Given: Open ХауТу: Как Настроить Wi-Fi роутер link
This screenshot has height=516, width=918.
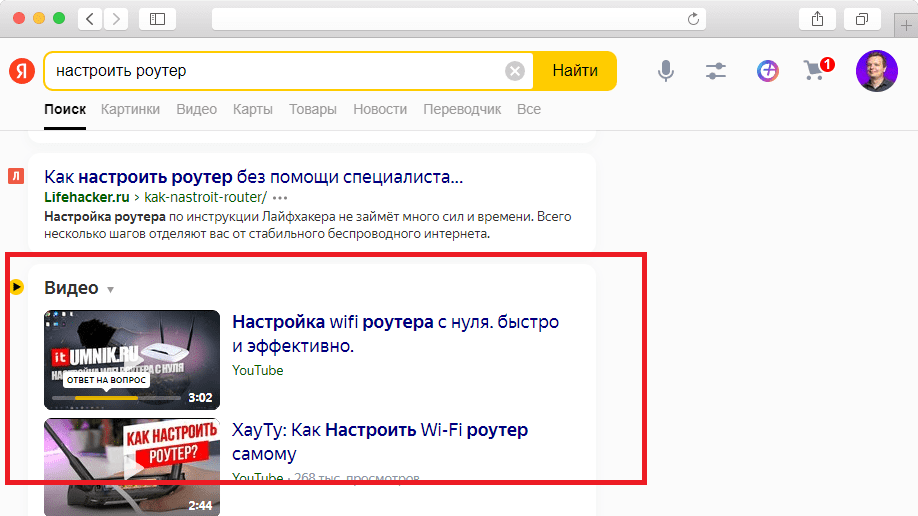Looking at the screenshot, I should [x=379, y=442].
